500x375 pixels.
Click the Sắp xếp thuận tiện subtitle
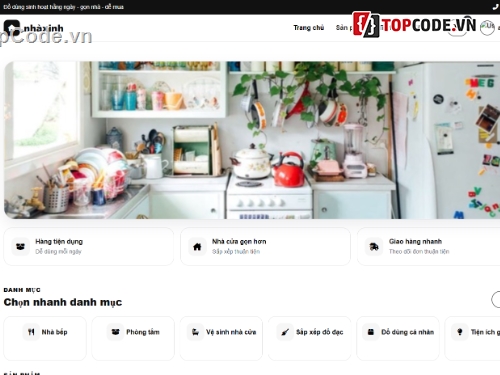pos(236,252)
